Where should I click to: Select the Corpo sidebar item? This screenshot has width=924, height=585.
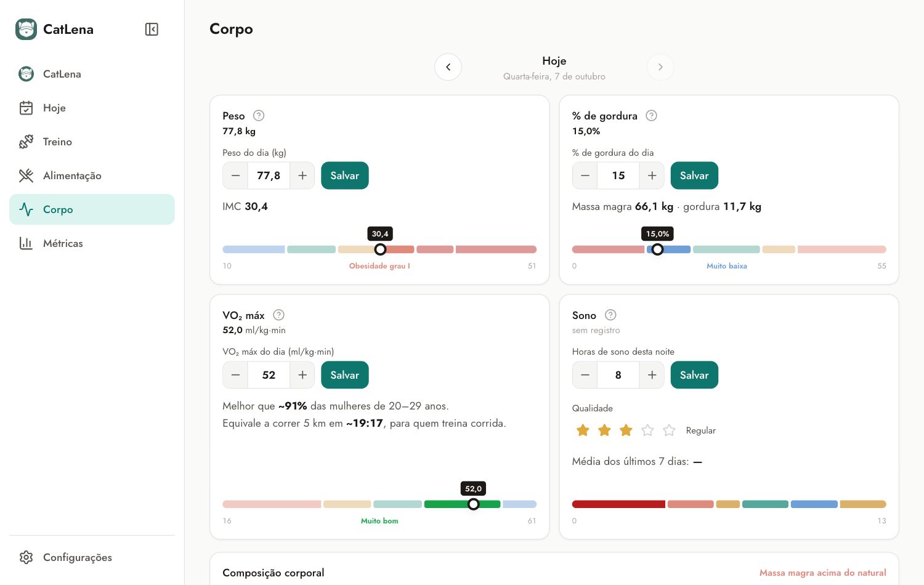coord(92,209)
